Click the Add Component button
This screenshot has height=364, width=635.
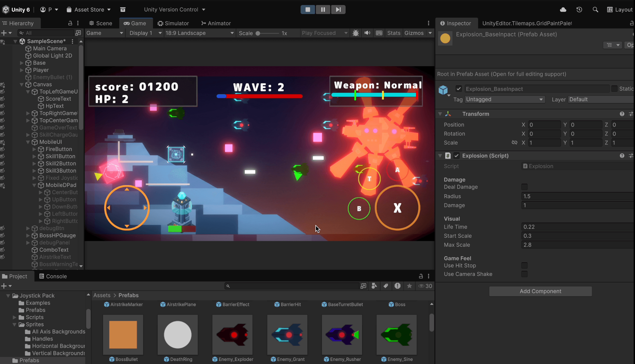(x=540, y=291)
